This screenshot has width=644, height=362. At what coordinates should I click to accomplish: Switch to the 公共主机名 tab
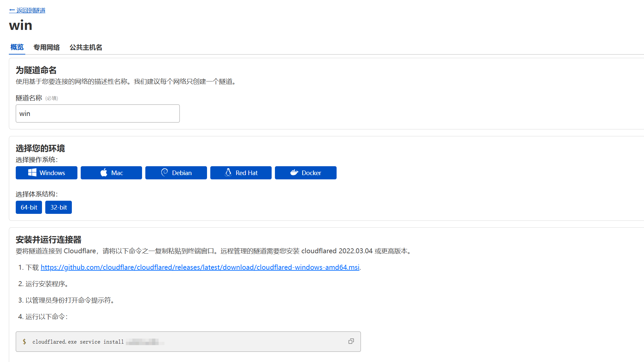(x=86, y=47)
